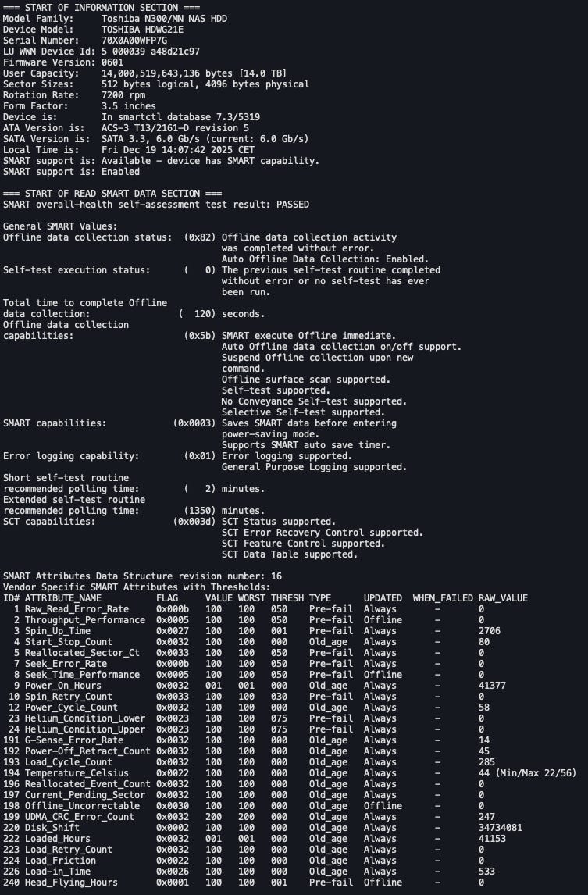Click the Power_On_Hours raw value 41377
Viewport: 588px width, 895px height.
492,686
